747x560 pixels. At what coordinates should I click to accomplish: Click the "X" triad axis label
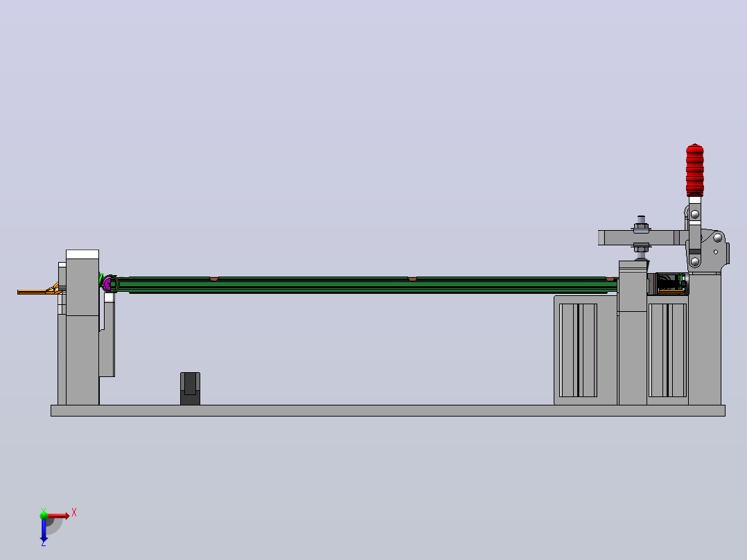coord(74,513)
